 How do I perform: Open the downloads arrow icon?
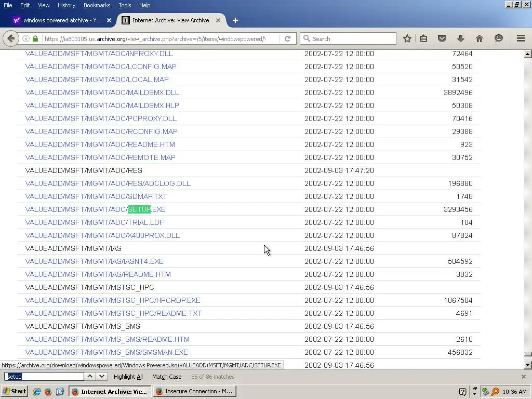click(x=460, y=38)
